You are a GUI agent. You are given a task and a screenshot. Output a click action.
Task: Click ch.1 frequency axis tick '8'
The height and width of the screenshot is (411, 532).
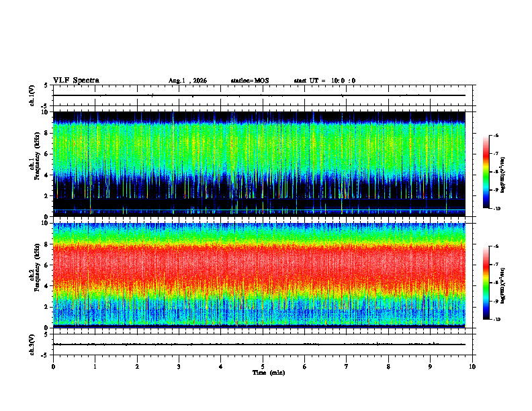(x=47, y=133)
